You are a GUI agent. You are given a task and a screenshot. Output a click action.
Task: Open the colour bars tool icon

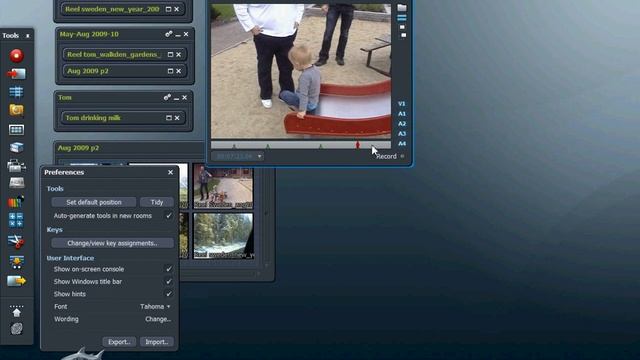pos(16,201)
